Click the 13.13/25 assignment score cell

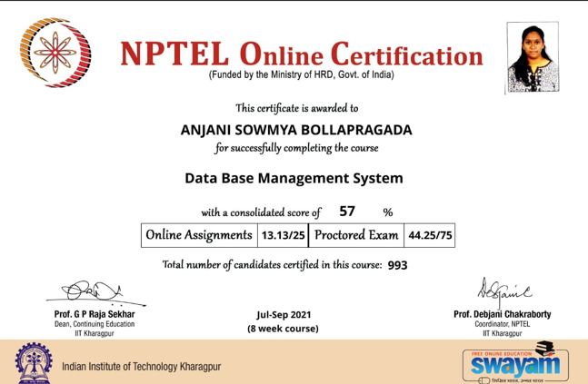(283, 235)
